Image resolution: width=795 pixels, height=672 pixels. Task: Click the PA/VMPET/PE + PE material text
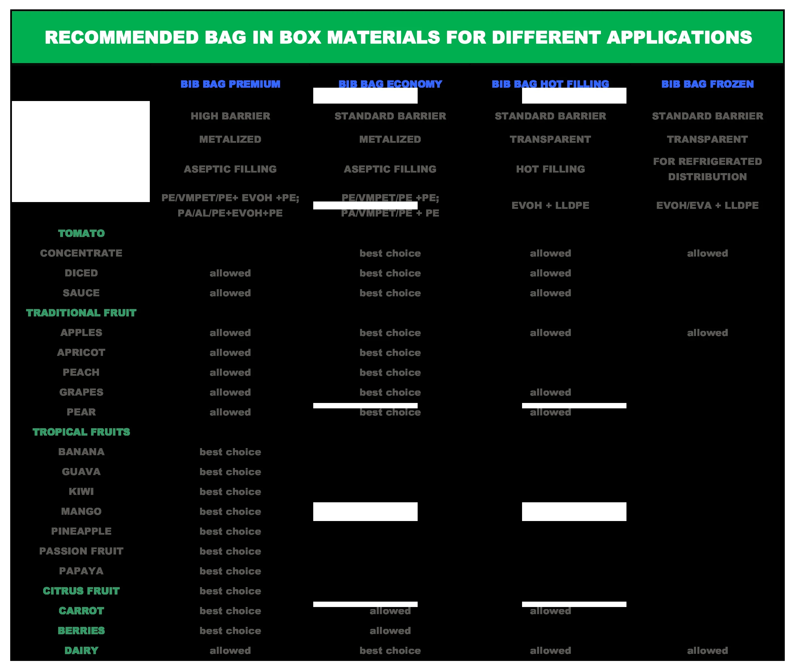coord(390,213)
